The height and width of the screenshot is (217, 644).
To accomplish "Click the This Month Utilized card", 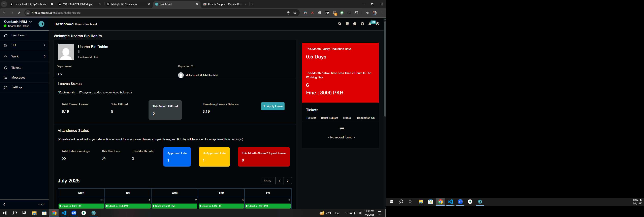I will [165, 110].
